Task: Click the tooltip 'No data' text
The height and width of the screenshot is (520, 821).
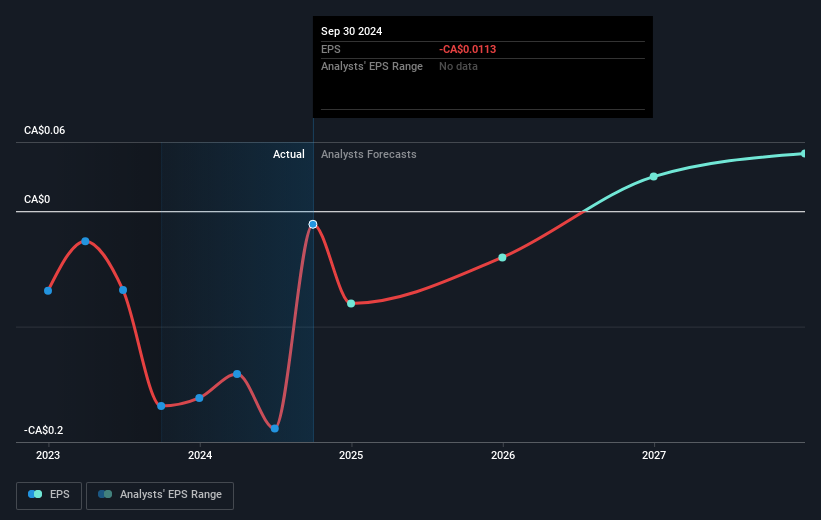Action: tap(458, 67)
